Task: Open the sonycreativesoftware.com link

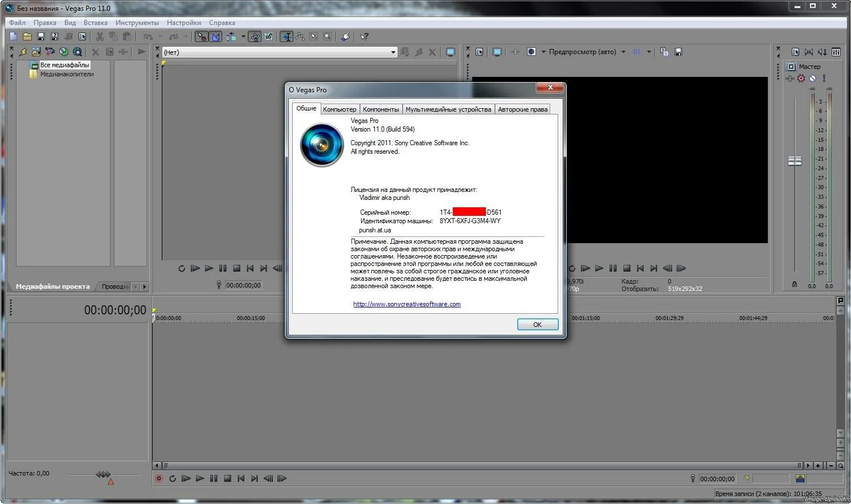Action: click(407, 304)
